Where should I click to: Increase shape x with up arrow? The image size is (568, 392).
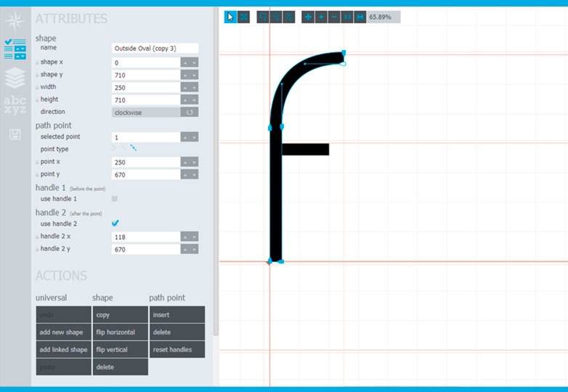point(185,62)
